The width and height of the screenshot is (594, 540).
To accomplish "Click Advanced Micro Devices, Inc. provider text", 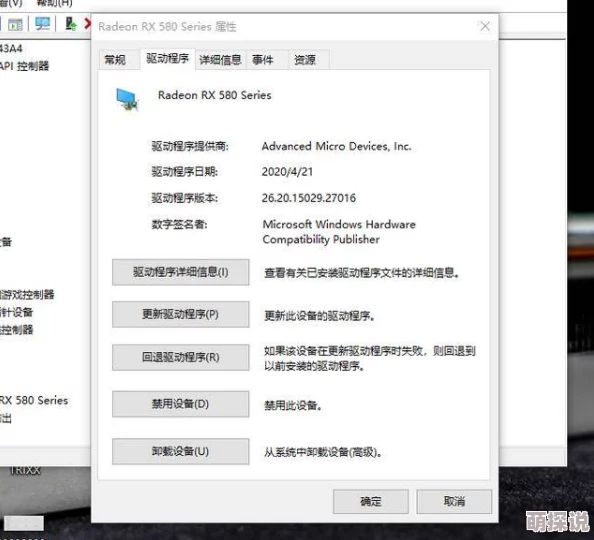I will pos(336,146).
